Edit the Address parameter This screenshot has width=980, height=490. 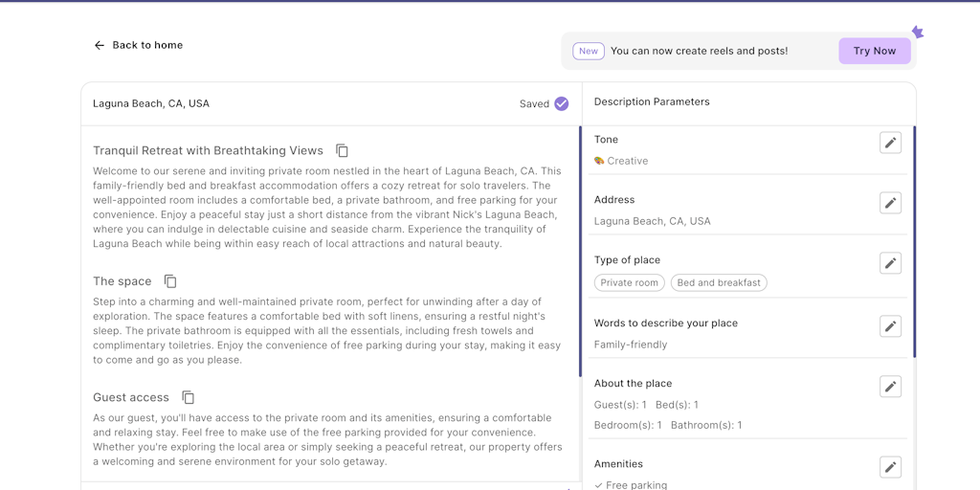[890, 203]
